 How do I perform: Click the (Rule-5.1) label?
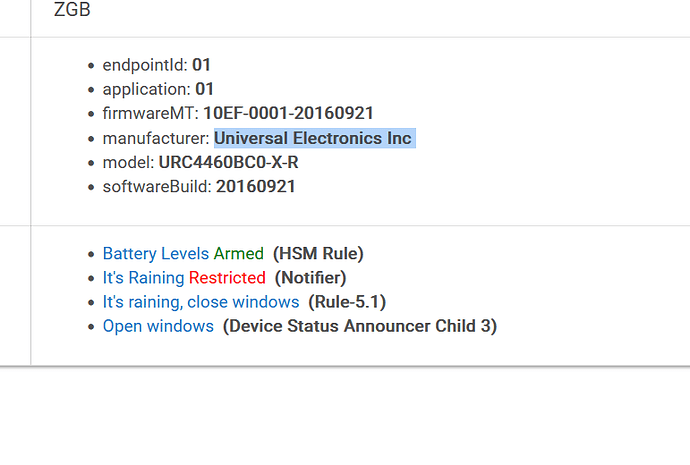[x=347, y=302]
